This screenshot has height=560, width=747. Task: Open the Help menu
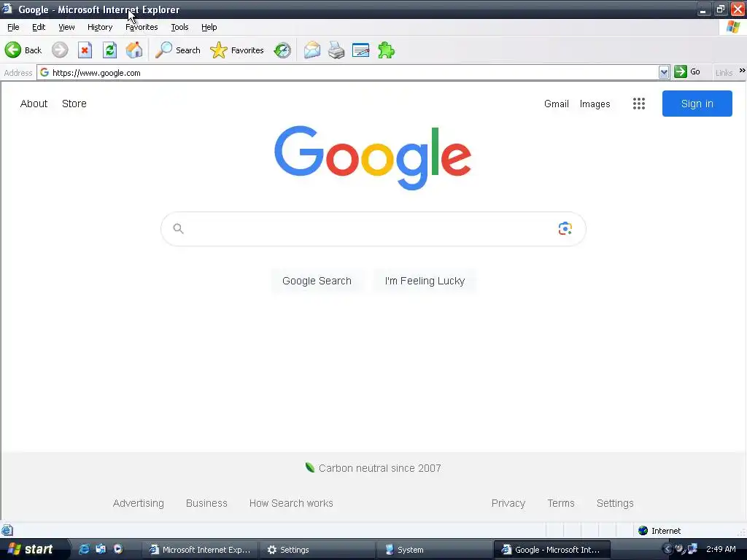[x=209, y=27]
